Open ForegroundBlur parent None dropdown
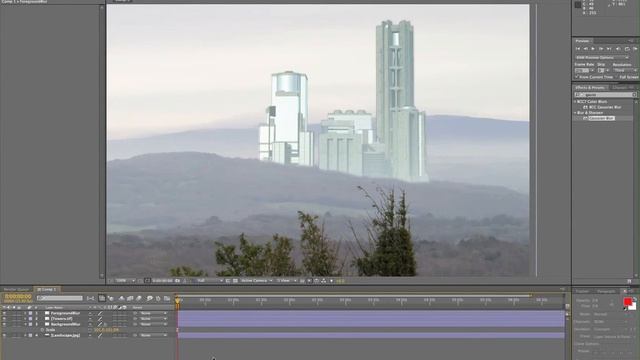 153,313
